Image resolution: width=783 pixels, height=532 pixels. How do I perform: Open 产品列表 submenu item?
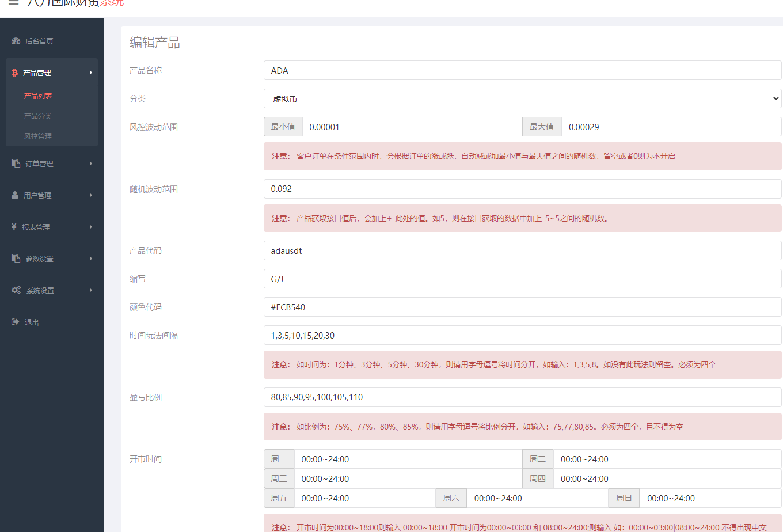[x=38, y=96]
